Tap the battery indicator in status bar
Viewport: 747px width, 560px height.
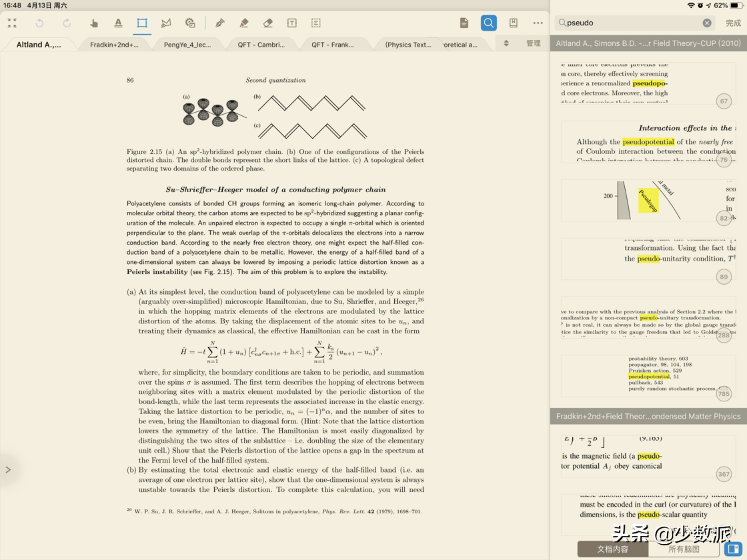click(x=736, y=5)
